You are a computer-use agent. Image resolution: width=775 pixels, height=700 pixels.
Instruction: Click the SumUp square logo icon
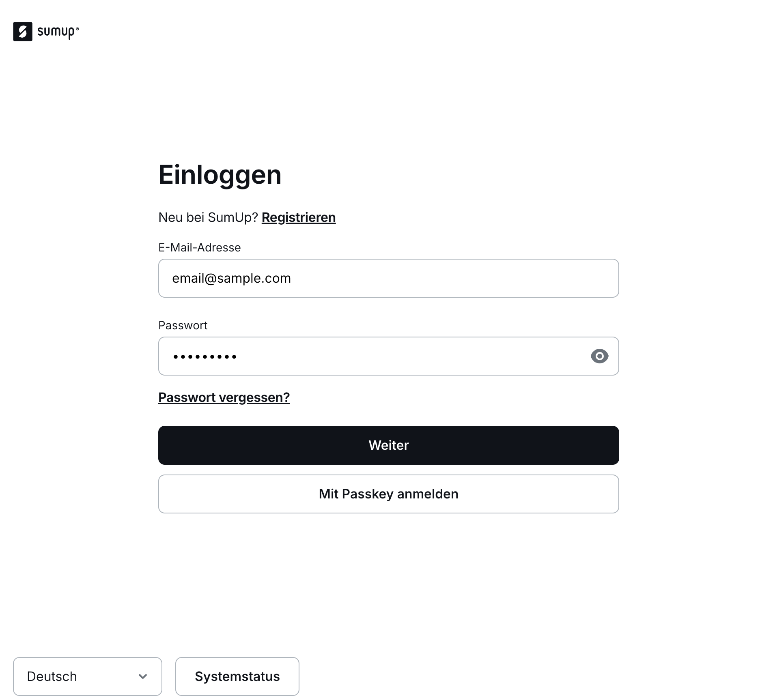23,32
